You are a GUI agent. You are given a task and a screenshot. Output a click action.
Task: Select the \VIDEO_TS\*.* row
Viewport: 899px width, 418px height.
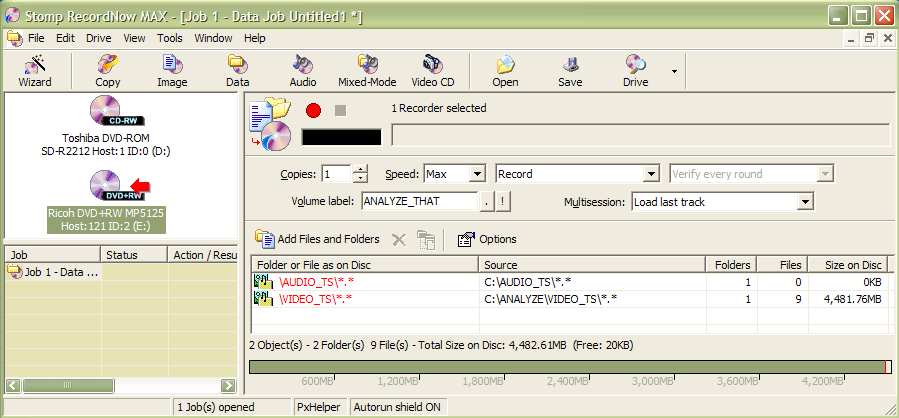click(569, 299)
